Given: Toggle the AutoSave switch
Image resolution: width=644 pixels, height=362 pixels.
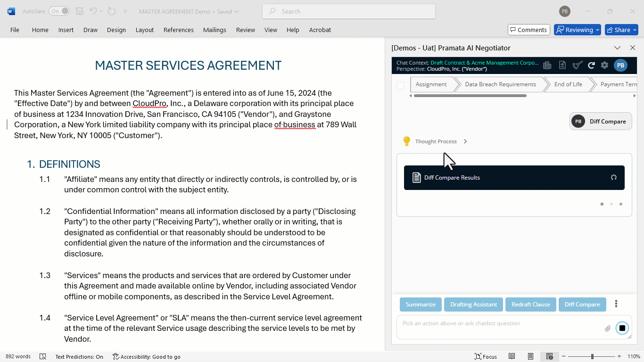Looking at the screenshot, I should coord(59,11).
